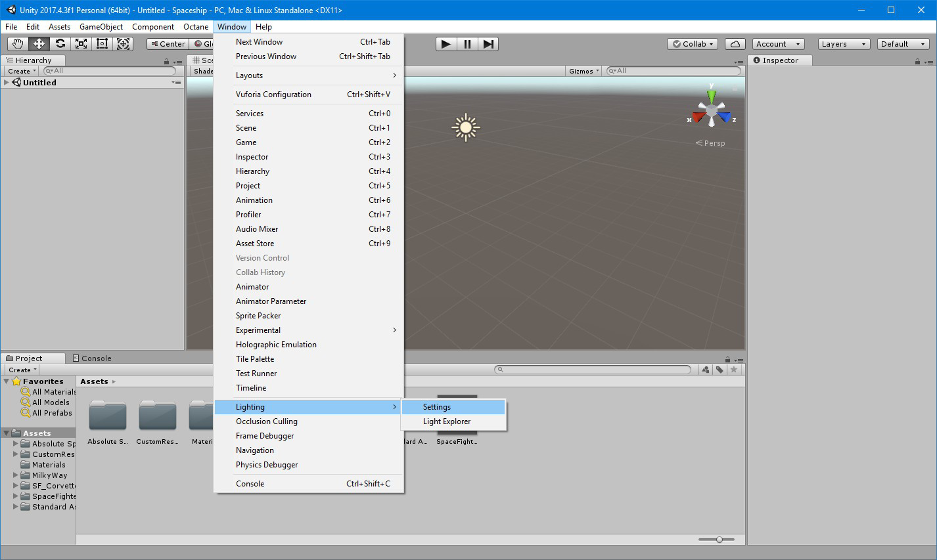
Task: Click the cloud Services icon button
Action: (735, 44)
